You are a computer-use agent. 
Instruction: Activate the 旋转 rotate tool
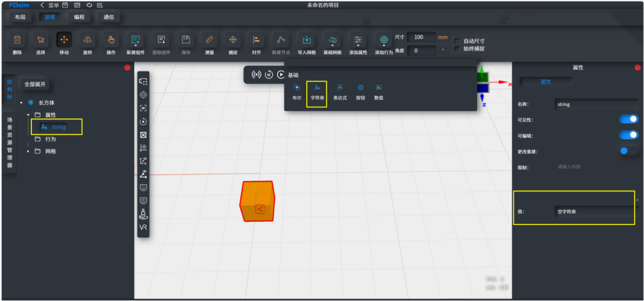(88, 40)
